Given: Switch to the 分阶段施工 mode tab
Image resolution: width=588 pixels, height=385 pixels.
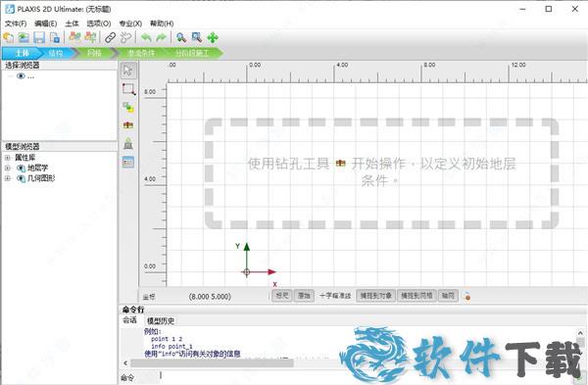Looking at the screenshot, I should (x=192, y=53).
